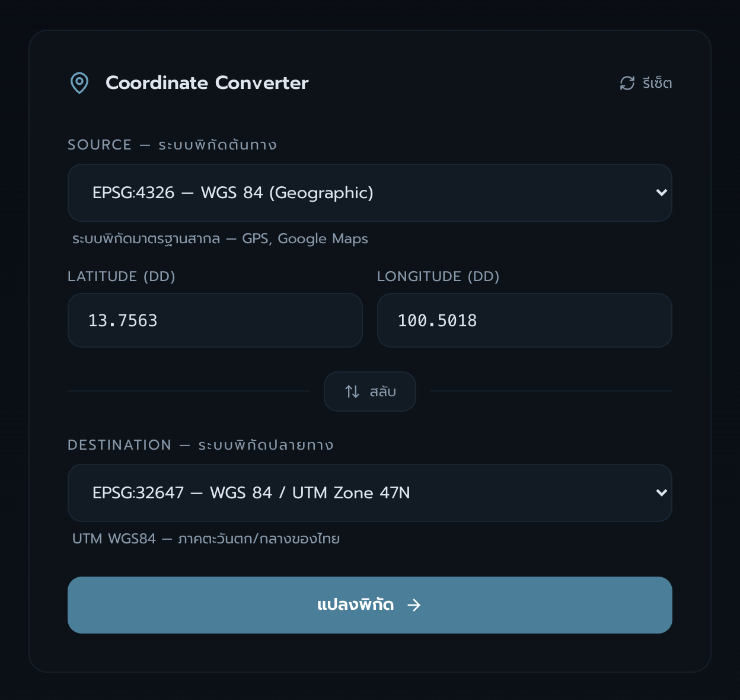Click the up-down arrows icon inside สลับ button
Viewport: 740px width, 700px height.
point(351,391)
